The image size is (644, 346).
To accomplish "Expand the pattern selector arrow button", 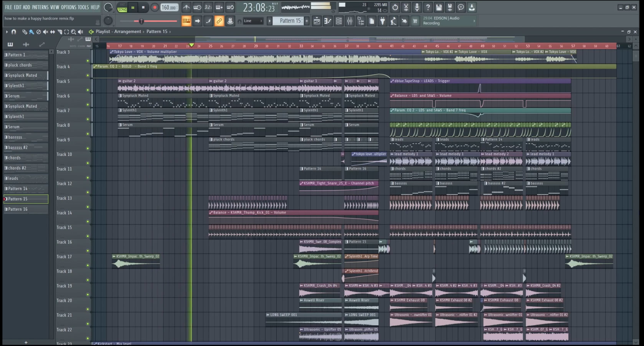I will [269, 21].
